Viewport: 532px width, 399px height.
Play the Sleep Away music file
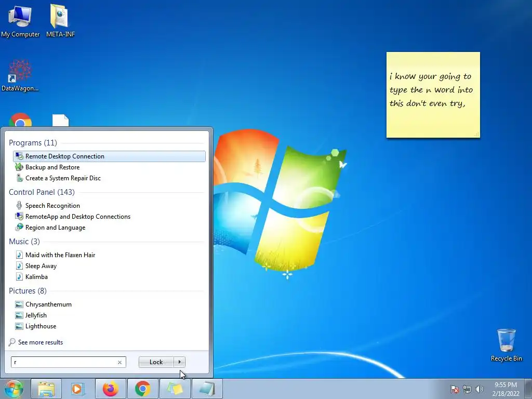(41, 266)
